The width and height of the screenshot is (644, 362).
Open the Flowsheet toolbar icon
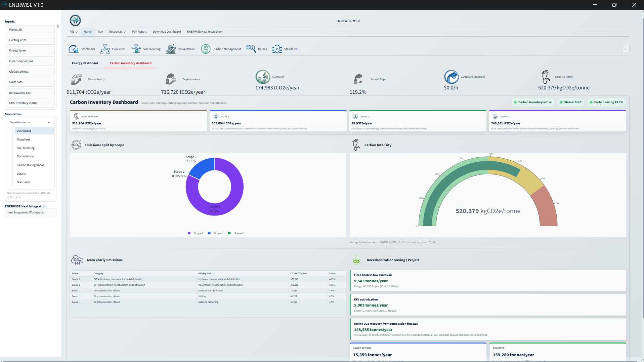[105, 49]
